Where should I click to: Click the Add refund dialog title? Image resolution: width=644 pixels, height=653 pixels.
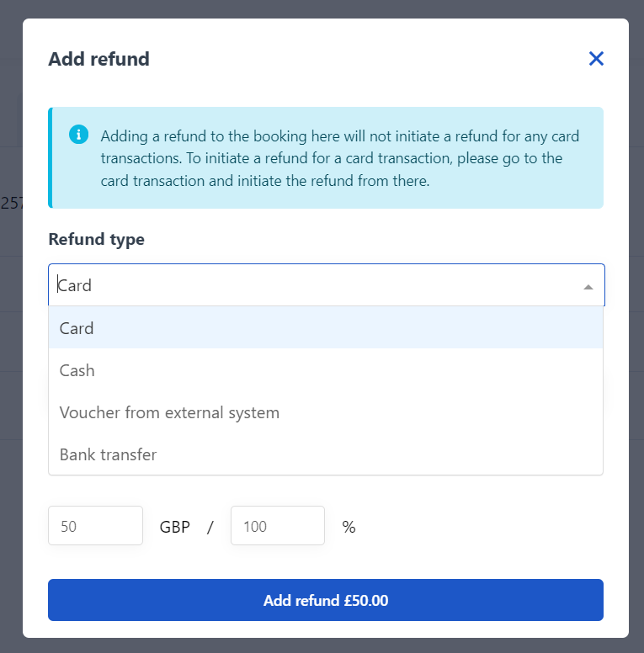click(x=98, y=59)
